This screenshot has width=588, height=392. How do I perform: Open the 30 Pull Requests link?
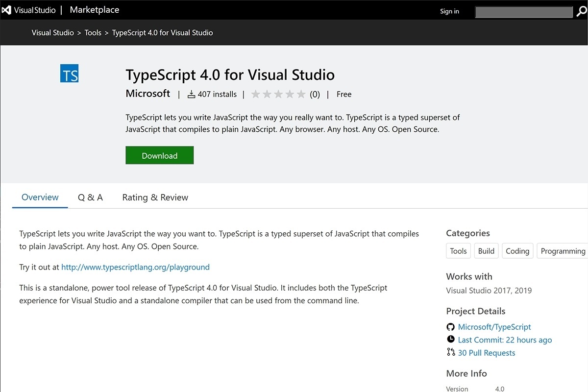(487, 352)
